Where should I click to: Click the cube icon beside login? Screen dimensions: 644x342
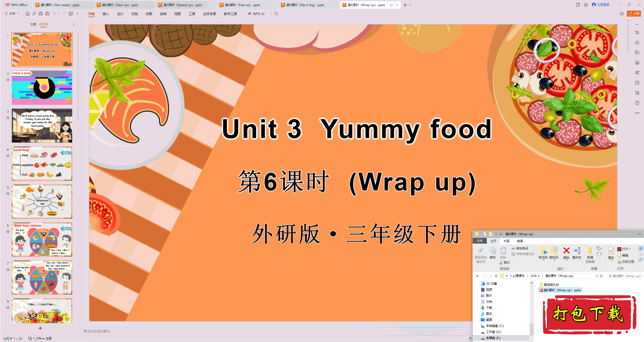click(586, 5)
